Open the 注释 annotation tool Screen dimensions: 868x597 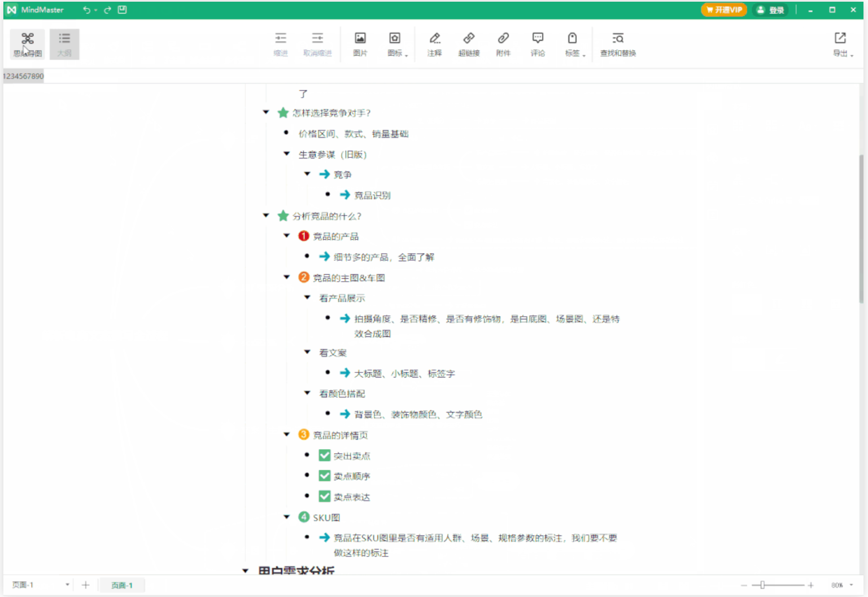coord(434,44)
